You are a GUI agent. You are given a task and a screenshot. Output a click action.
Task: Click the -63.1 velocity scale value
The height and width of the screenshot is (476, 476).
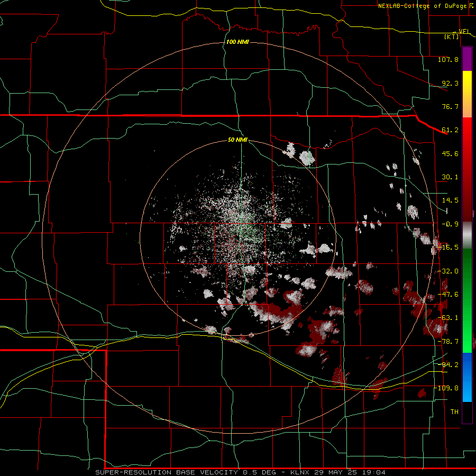(448, 318)
